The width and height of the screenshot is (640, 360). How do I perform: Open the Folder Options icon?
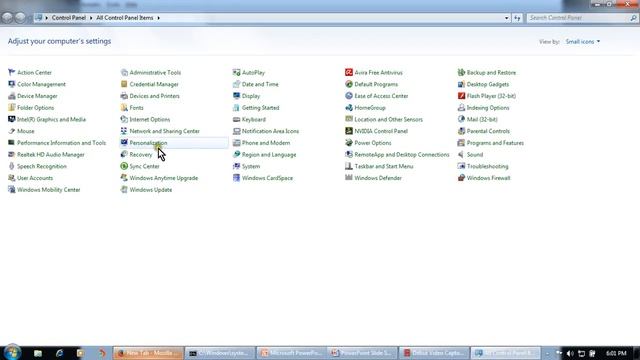[x=11, y=107]
